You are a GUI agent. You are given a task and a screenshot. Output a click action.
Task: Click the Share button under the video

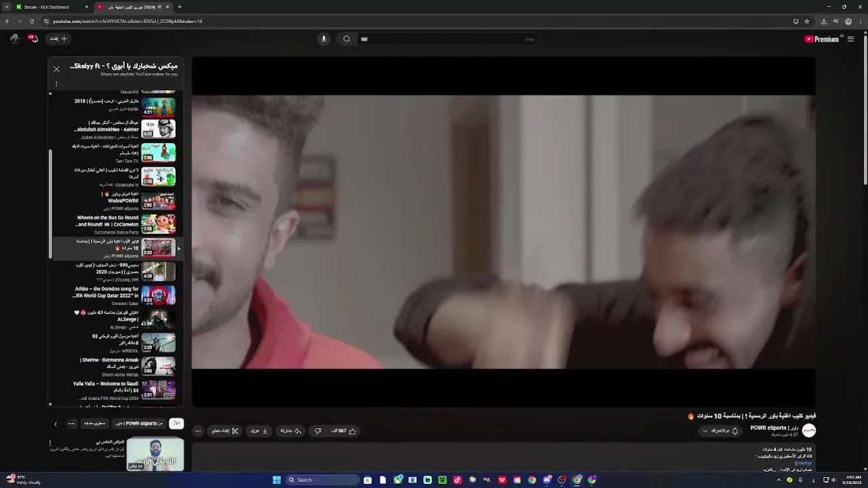pos(291,431)
